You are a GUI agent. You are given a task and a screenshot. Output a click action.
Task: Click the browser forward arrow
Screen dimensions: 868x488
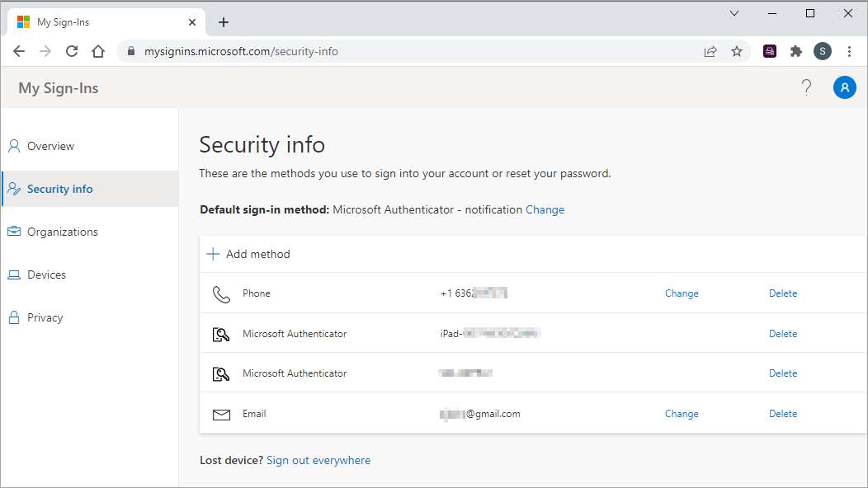tap(45, 51)
